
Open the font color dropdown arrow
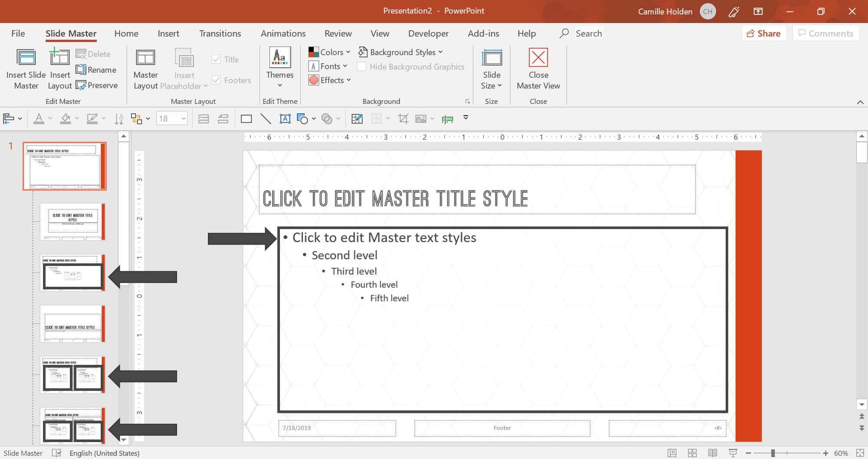click(x=50, y=118)
